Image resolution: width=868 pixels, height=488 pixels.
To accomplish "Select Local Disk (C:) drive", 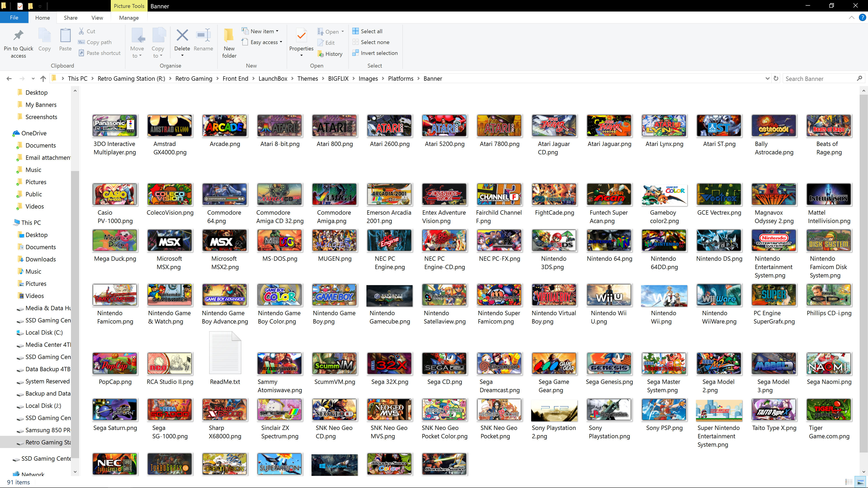I will click(x=44, y=332).
